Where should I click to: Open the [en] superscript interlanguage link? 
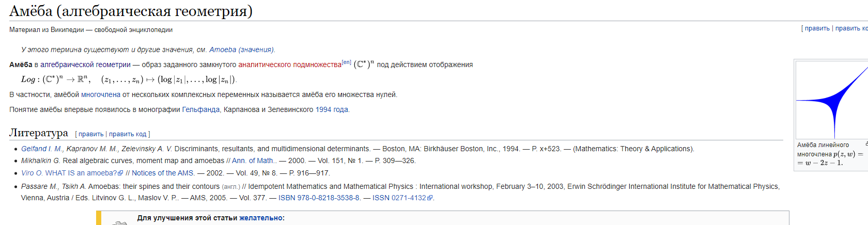[347, 62]
